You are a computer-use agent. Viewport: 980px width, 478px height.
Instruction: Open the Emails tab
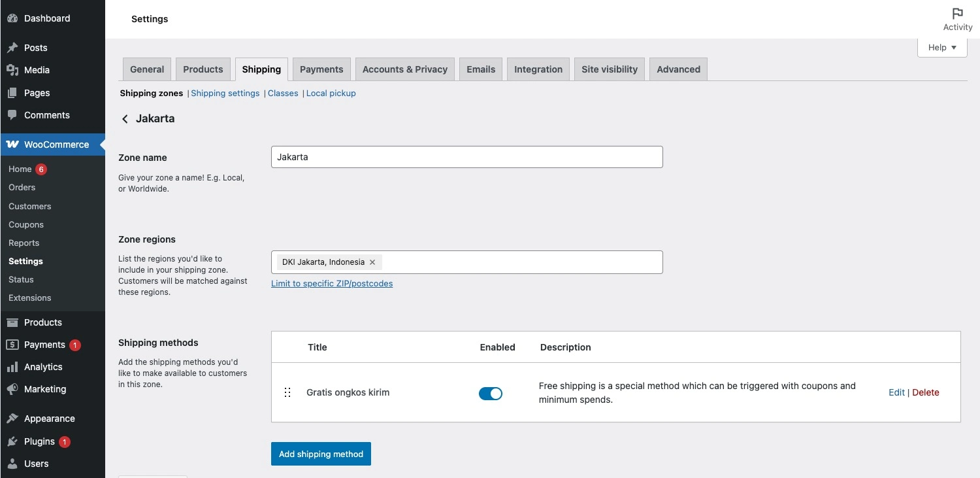tap(481, 69)
